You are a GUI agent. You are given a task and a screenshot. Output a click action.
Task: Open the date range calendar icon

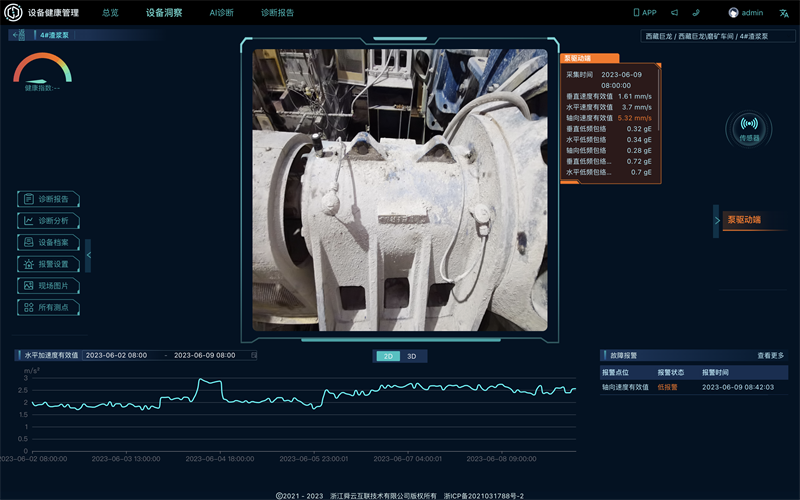(253, 355)
